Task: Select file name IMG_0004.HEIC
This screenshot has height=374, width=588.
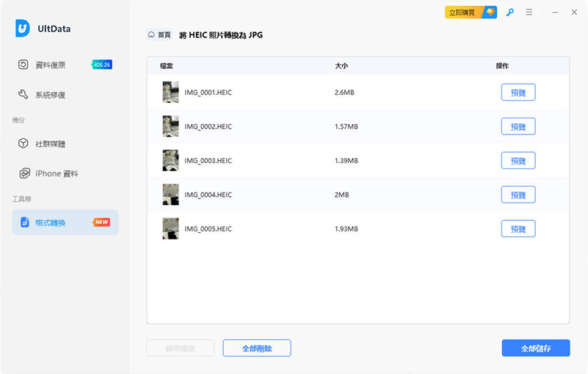Action: coord(208,195)
